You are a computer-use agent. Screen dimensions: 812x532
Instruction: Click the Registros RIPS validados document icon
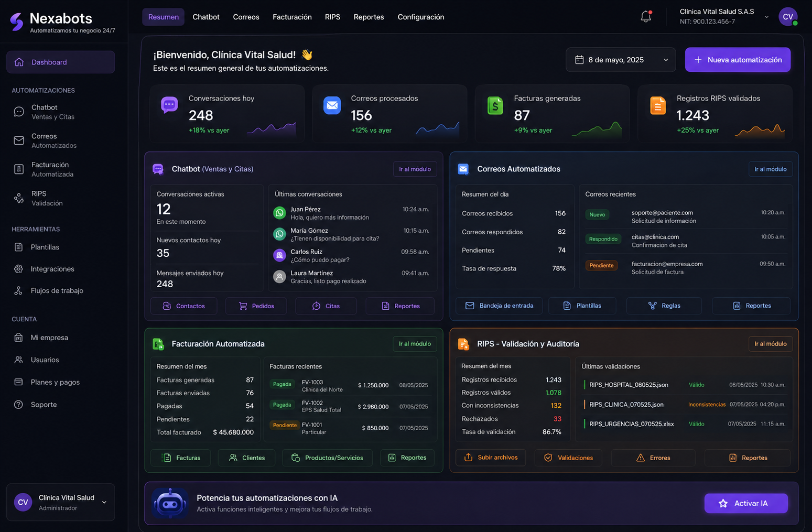[x=658, y=105]
